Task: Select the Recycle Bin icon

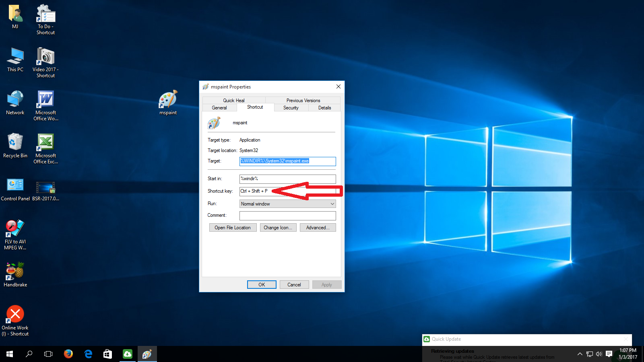Action: click(15, 142)
